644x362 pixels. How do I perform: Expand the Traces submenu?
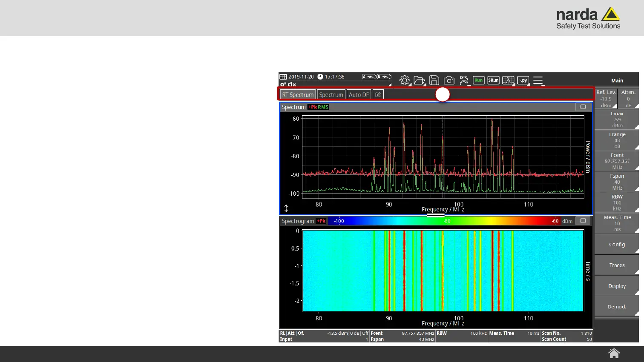[617, 265]
